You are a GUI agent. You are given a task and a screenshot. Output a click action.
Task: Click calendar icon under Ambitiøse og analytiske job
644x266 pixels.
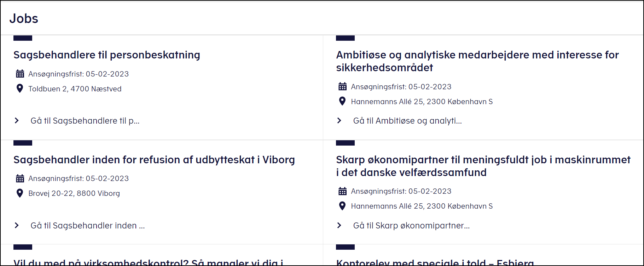click(342, 86)
